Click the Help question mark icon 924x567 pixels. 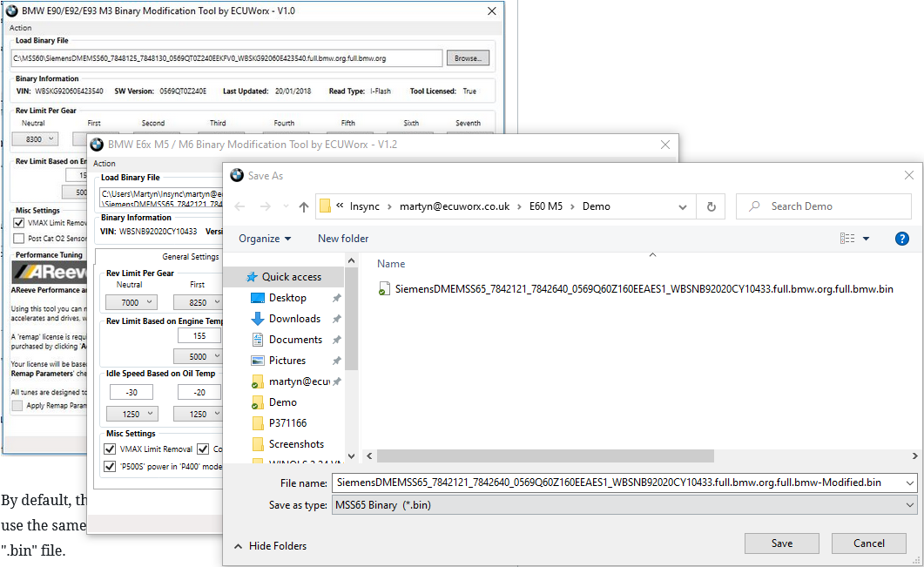click(x=902, y=238)
